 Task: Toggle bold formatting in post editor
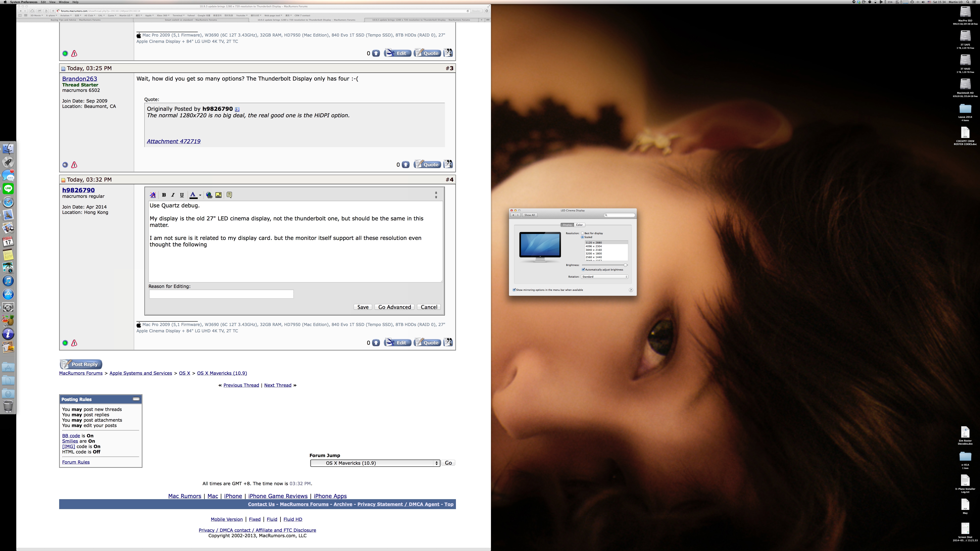pos(164,195)
